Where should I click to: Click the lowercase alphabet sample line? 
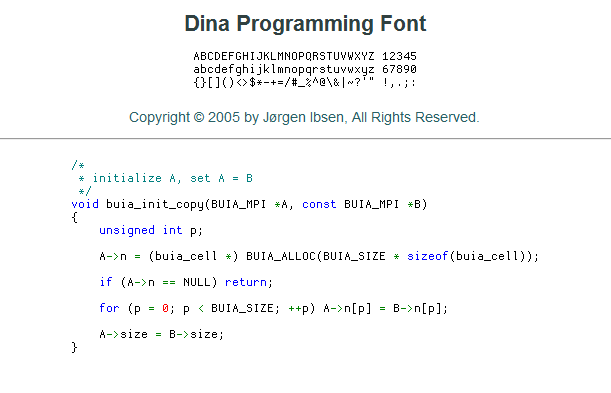[x=284, y=69]
